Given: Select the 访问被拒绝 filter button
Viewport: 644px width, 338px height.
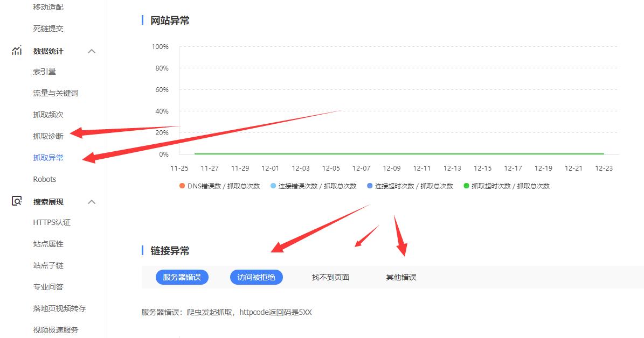Looking at the screenshot, I should (x=257, y=277).
